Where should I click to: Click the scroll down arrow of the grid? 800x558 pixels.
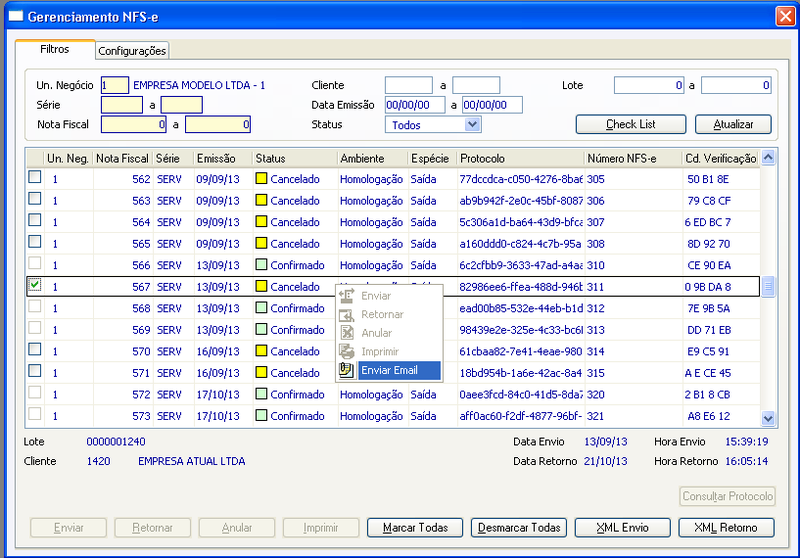[x=768, y=419]
